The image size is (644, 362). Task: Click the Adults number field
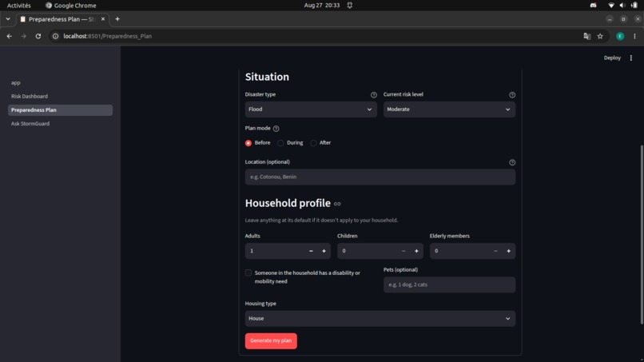pos(275,251)
